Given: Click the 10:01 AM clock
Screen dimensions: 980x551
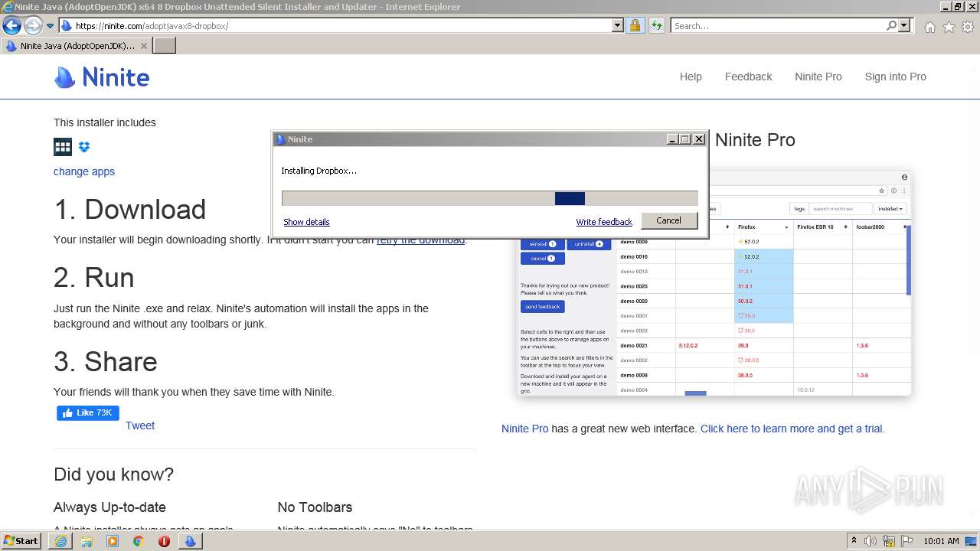Looking at the screenshot, I should (x=941, y=541).
